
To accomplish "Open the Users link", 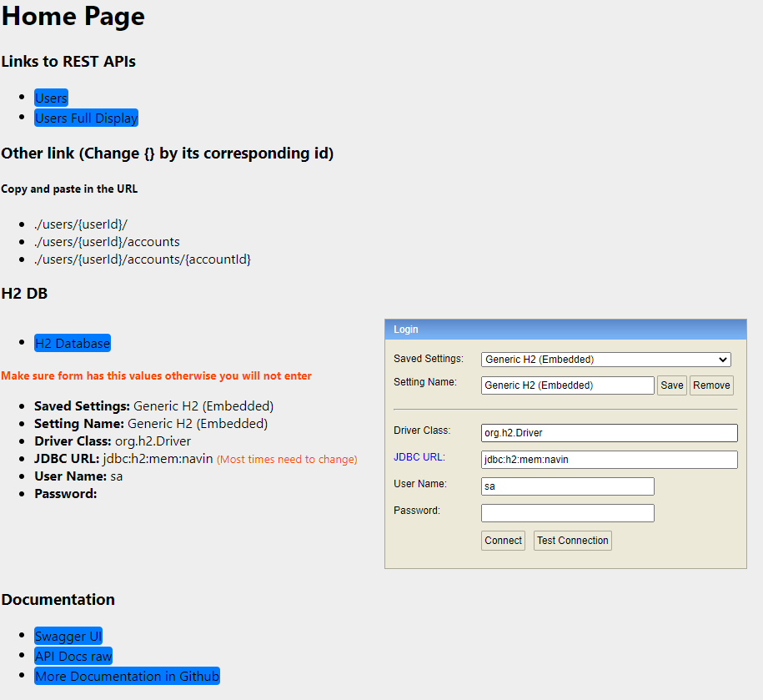I will pos(51,98).
